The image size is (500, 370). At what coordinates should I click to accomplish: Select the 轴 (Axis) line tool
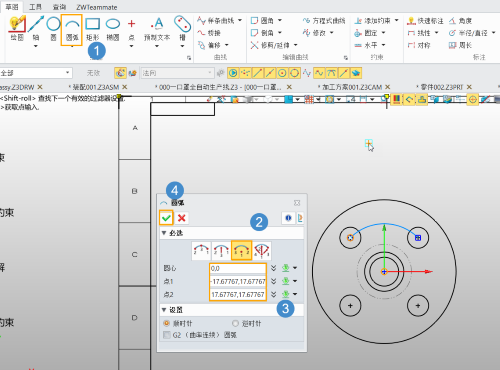36,28
